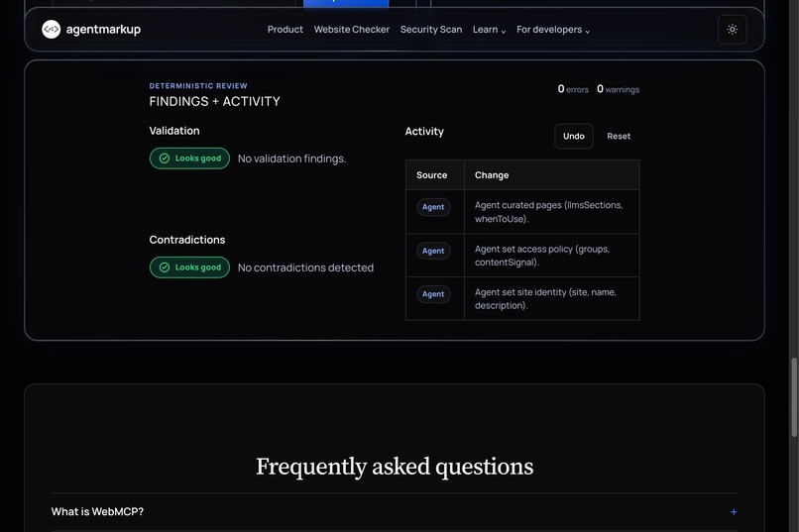799x532 pixels.
Task: Click the Agent tag for access policy row
Action: point(433,251)
